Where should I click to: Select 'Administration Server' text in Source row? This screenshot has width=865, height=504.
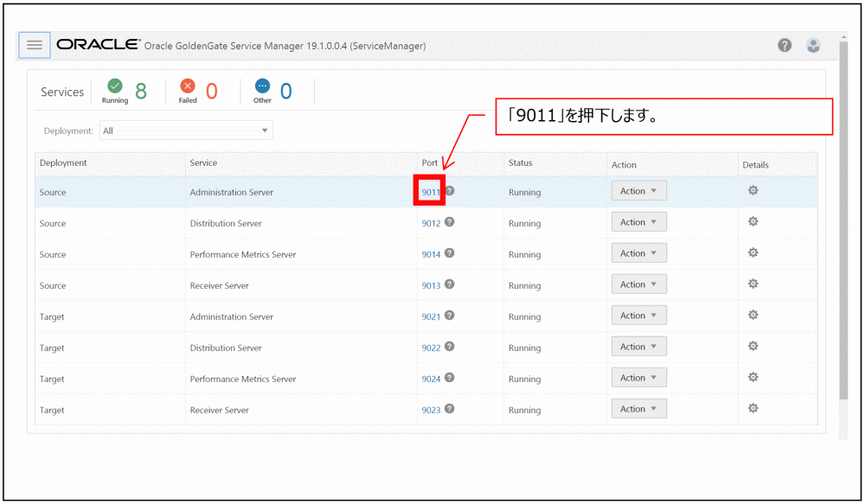[231, 193]
